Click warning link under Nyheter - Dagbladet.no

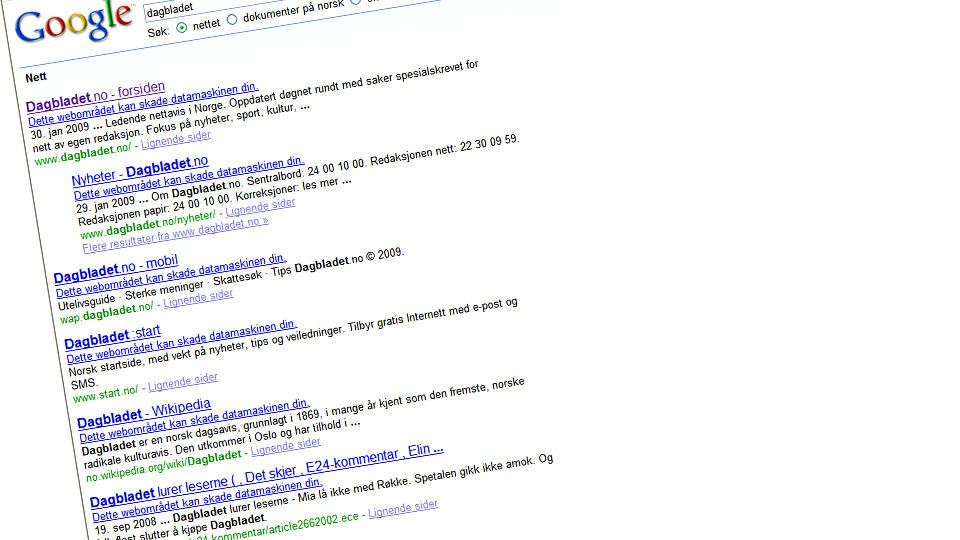pos(189,178)
